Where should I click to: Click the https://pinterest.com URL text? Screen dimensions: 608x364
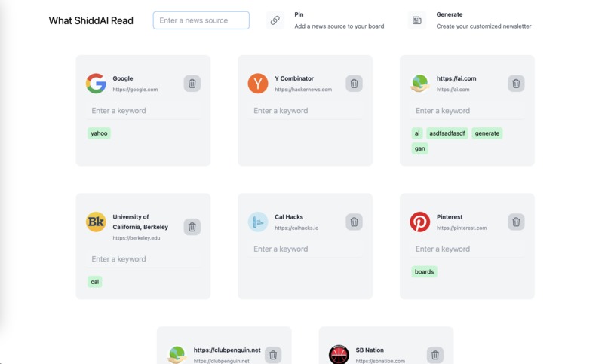point(462,228)
